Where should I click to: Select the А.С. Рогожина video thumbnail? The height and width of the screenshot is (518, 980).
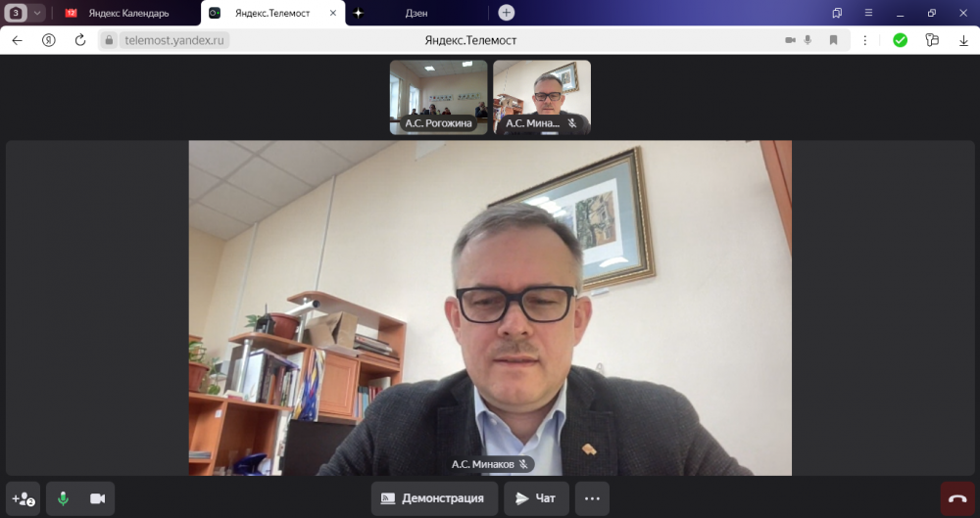pyautogui.click(x=438, y=96)
